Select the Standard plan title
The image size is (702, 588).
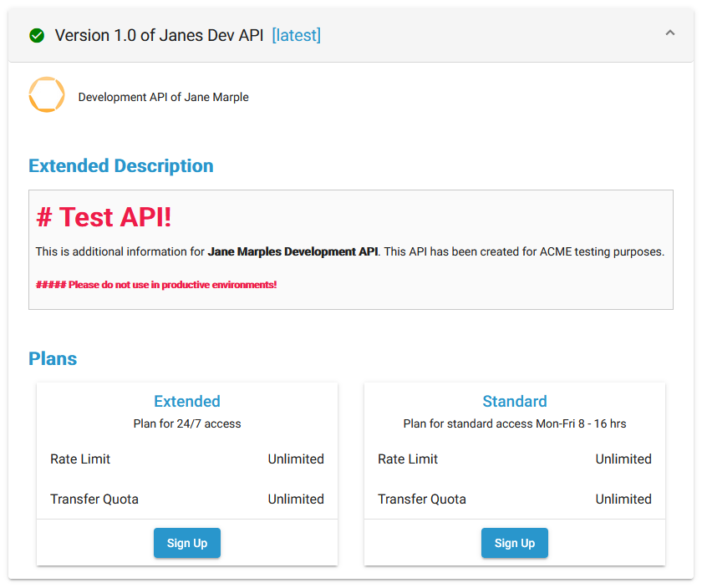(515, 402)
